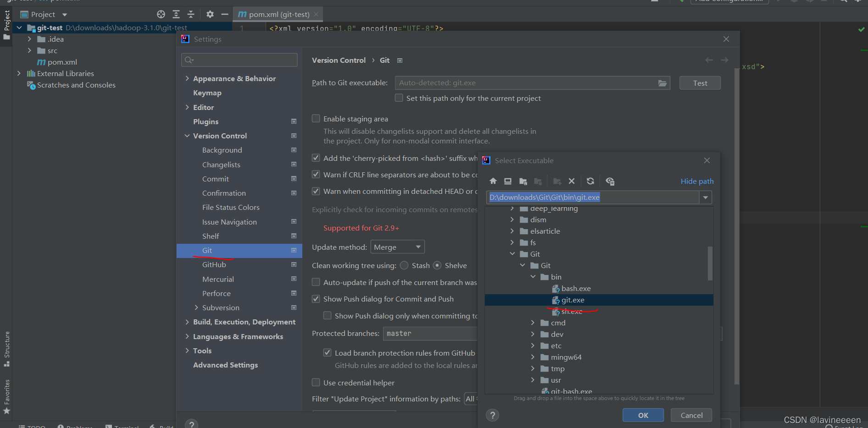The height and width of the screenshot is (428, 868).
Task: Open the Update method Merge dropdown
Action: [397, 247]
